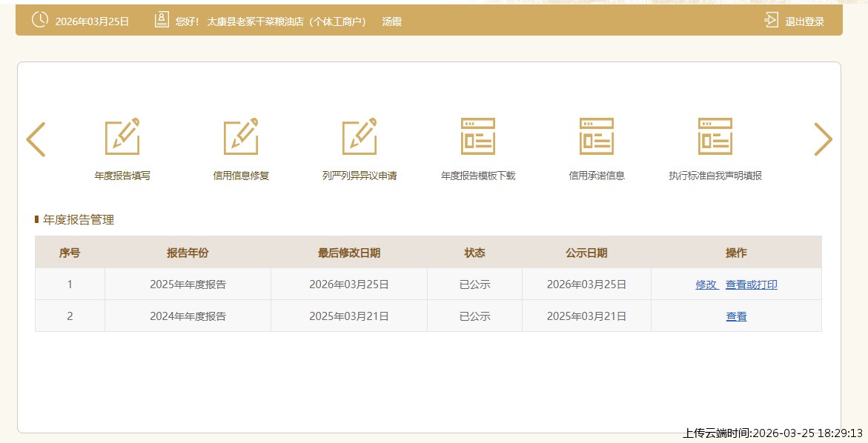Open the 年度报告模板下载 icon

pos(478,137)
